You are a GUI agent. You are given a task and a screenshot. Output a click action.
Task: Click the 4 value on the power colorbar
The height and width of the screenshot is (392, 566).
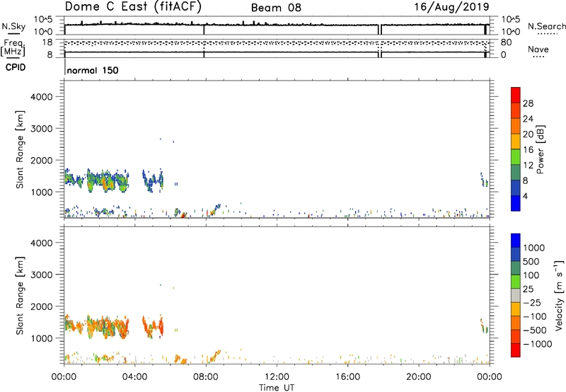pos(525,196)
